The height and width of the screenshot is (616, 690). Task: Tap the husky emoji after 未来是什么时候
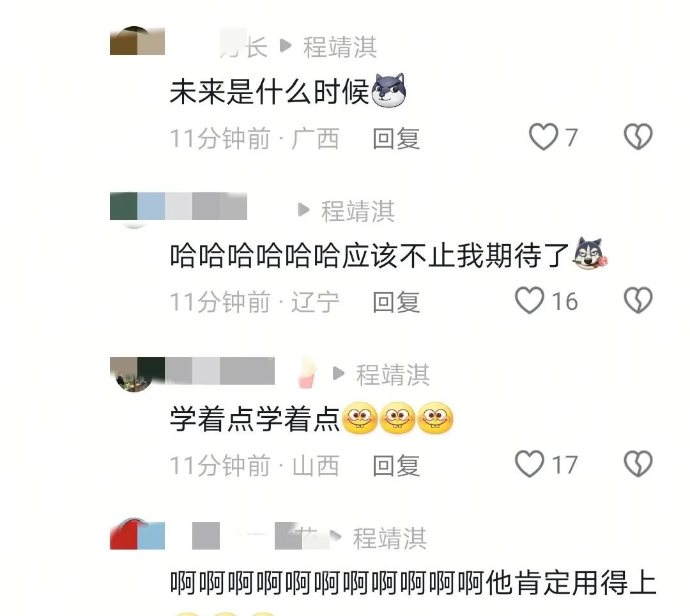click(x=388, y=91)
